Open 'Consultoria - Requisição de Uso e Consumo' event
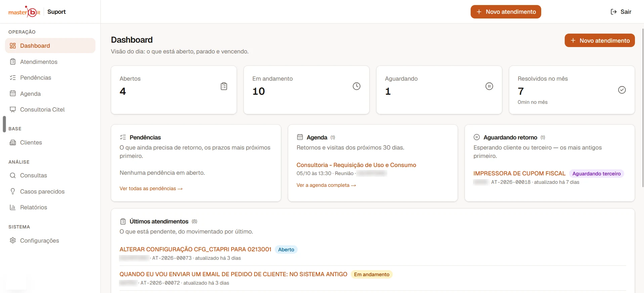Screen dimensions: 644x293 pyautogui.click(x=356, y=165)
